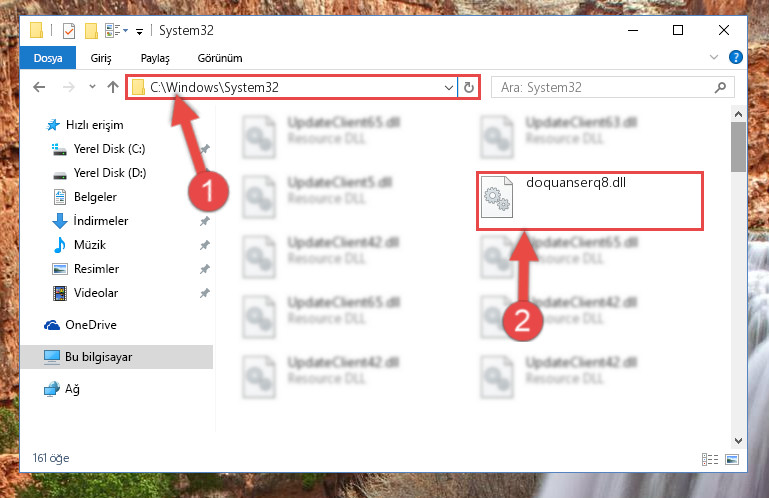The height and width of the screenshot is (498, 769).
Task: Open Customize Quick Access Toolbar dropdown
Action: (139, 32)
